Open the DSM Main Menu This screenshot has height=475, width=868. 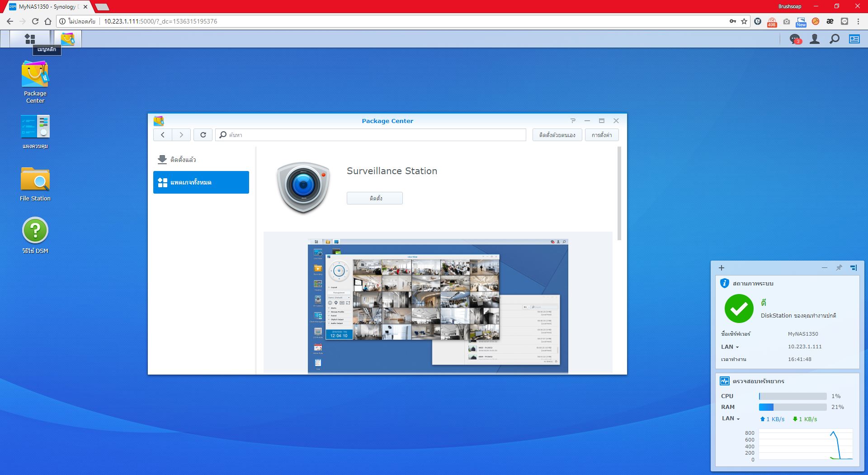point(30,39)
